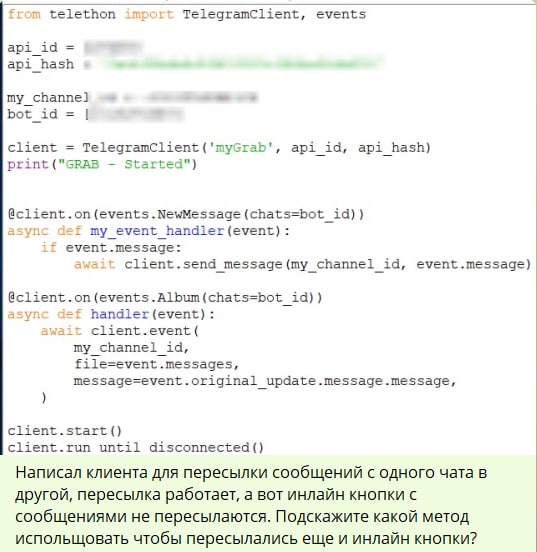
Task: Click the caption line ending 'инлайн кнопки?'
Action: [246, 539]
